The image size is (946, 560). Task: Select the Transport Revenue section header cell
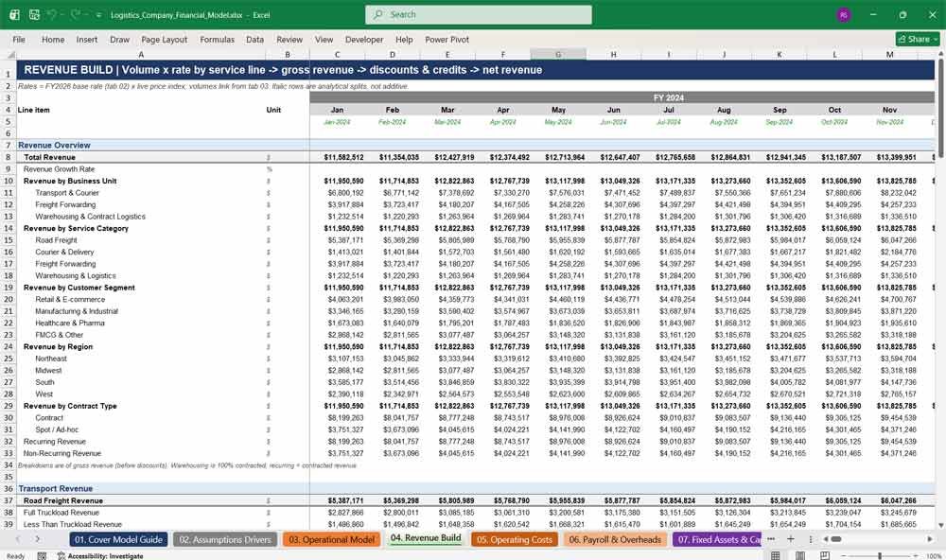coord(141,488)
